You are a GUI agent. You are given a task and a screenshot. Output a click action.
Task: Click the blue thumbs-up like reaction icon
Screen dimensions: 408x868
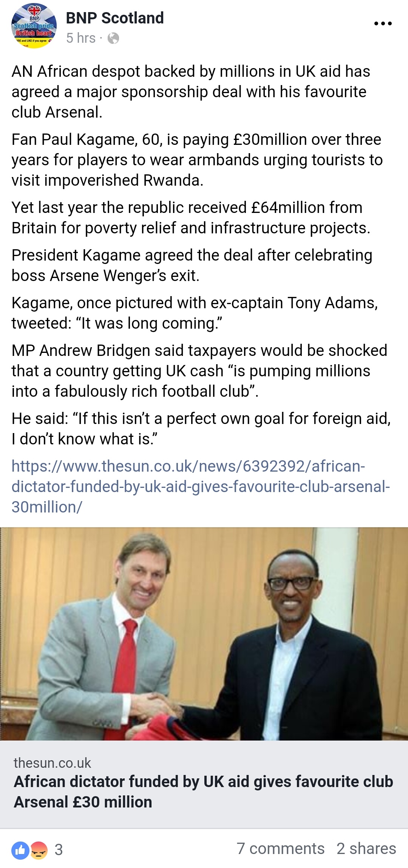pos(20,851)
